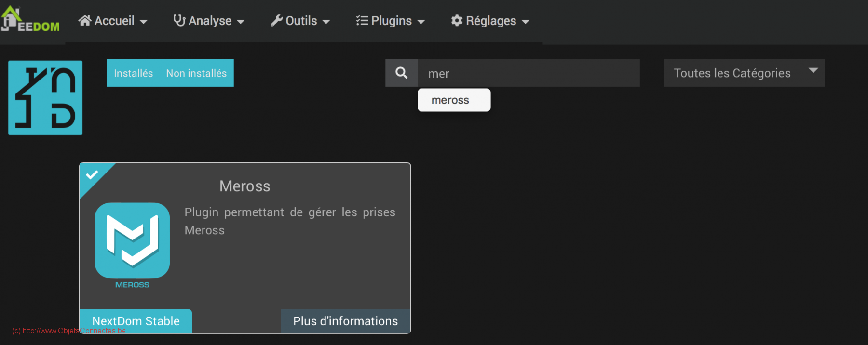Viewport: 868px width, 345px height.
Task: Open Toutes les Catégories dropdown
Action: coord(744,73)
